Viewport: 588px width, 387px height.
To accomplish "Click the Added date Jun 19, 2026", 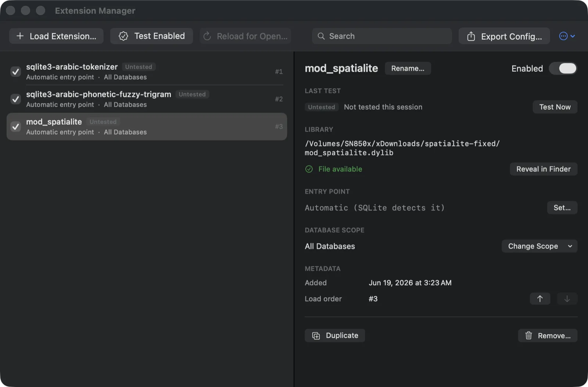I will point(410,283).
